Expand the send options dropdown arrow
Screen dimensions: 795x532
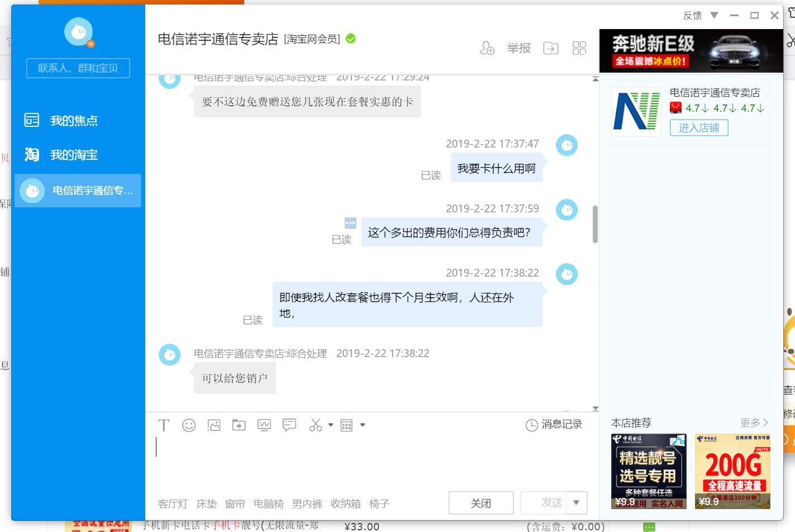tap(577, 503)
